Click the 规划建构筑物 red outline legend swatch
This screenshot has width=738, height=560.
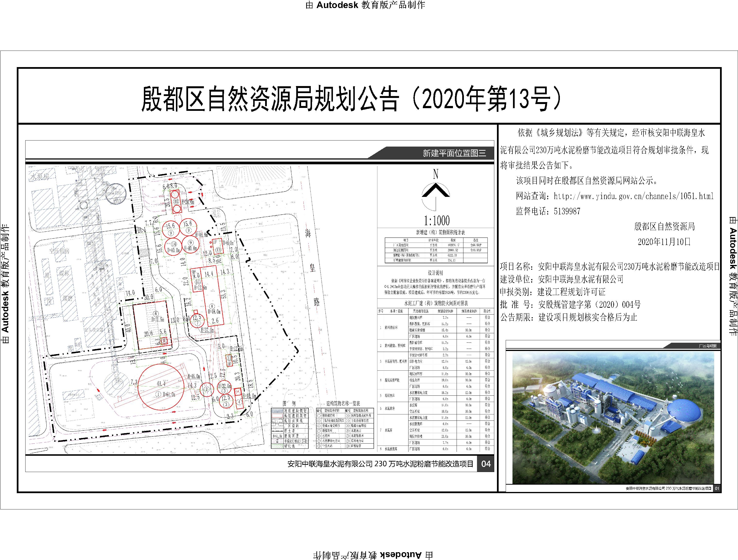277,416
